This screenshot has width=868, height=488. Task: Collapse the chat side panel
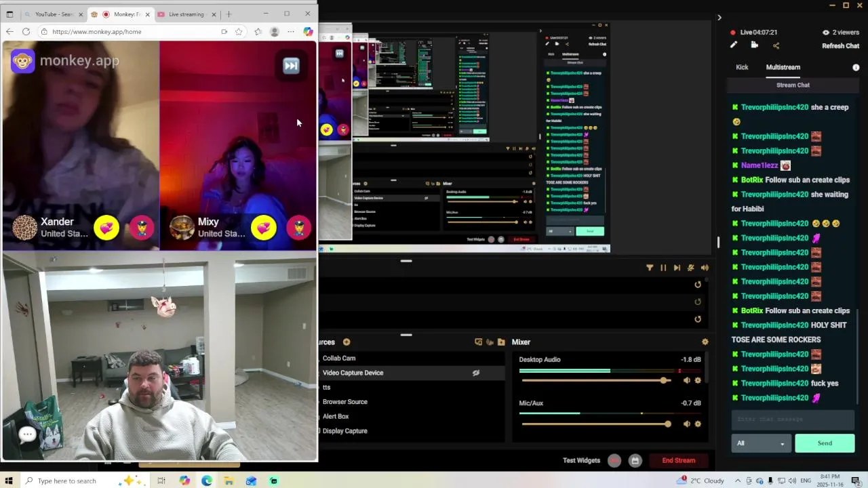tap(719, 18)
